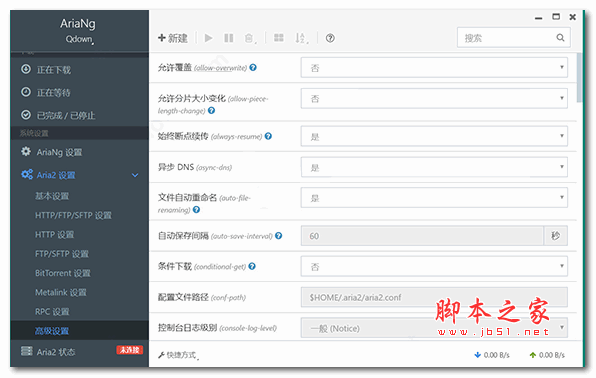The height and width of the screenshot is (378, 596).
Task: Click the 未连接 status badge
Action: (x=130, y=350)
